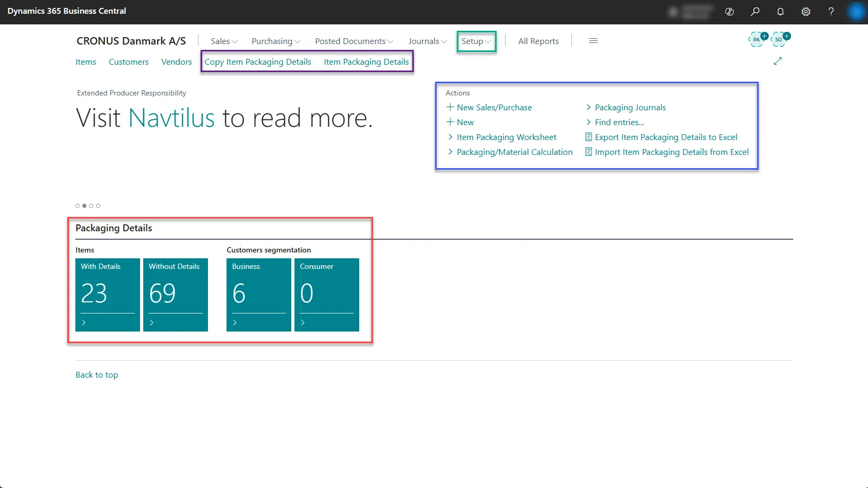Image resolution: width=868 pixels, height=488 pixels.
Task: Click the Dynamics 365 Business Central title
Action: 67,11
